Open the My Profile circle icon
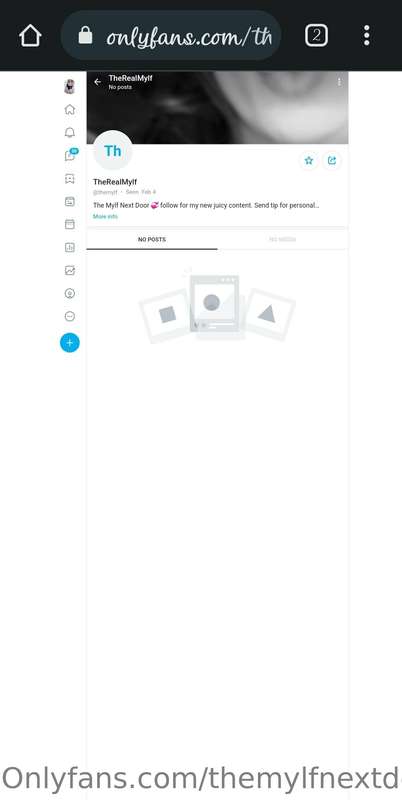The width and height of the screenshot is (402, 800). 70,293
